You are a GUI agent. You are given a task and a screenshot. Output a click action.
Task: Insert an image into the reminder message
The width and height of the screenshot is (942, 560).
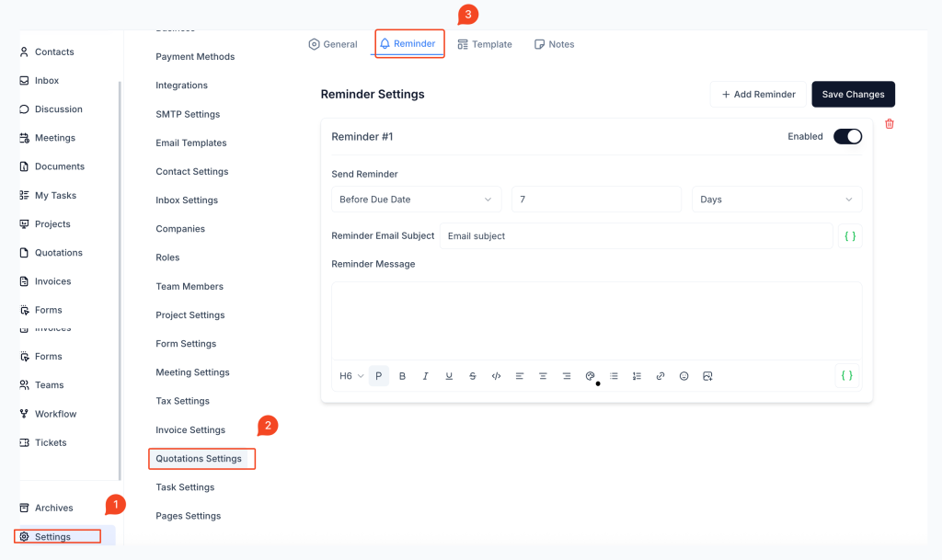[x=707, y=376]
